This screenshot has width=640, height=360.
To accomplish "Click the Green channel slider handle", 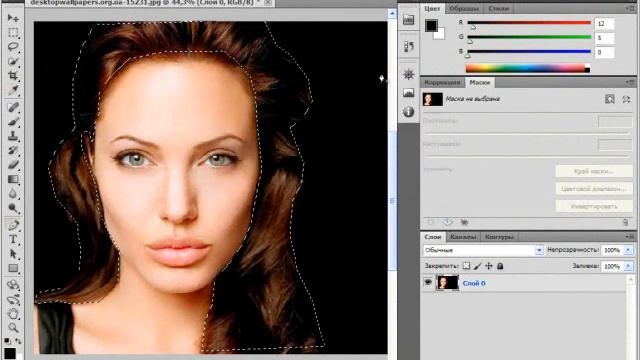I will tap(470, 42).
